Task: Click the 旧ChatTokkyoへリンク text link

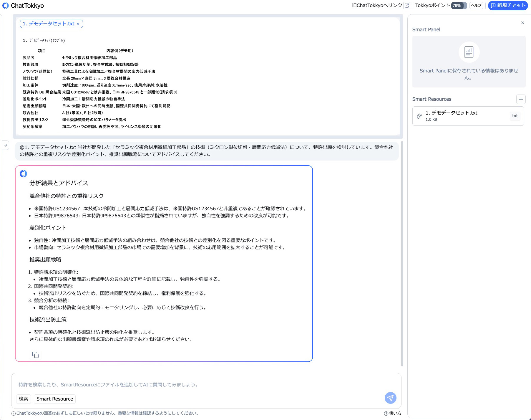Action: point(377,6)
